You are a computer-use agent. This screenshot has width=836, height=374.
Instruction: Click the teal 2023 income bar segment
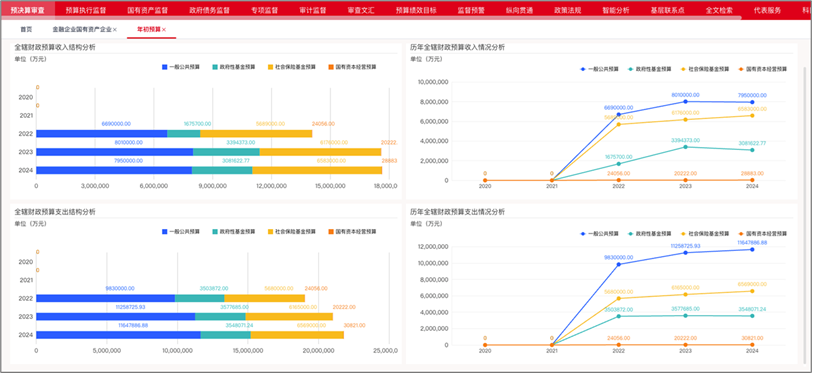(x=226, y=152)
